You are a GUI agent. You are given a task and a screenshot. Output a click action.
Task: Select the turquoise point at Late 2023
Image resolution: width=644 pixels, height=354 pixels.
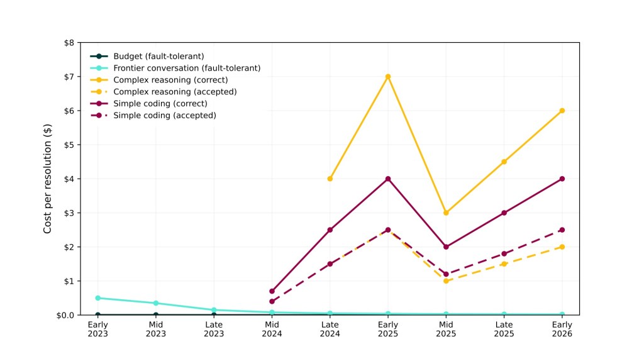[214, 310]
